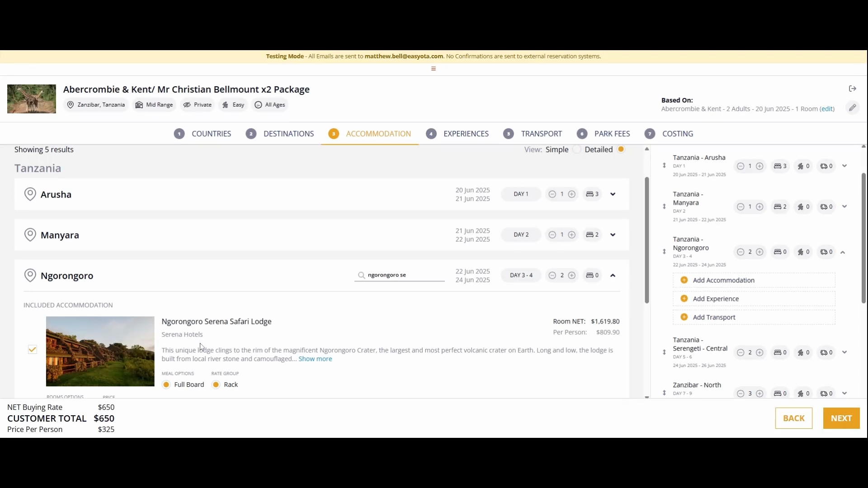Click sidebar transport icon for Tanzania - Arusha
The height and width of the screenshot is (488, 868).
(824, 166)
